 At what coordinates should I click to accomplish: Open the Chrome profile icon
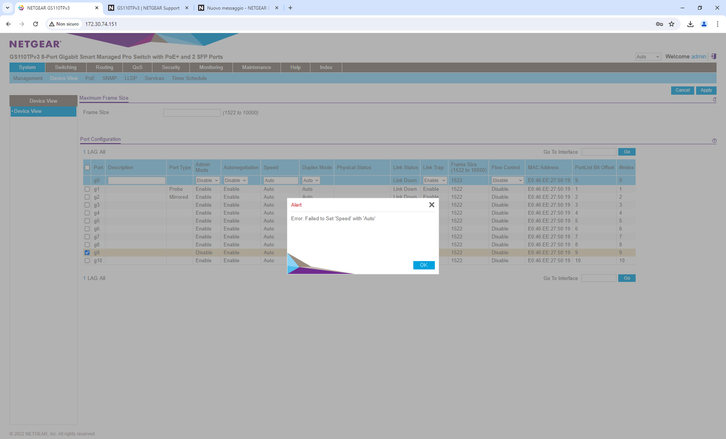704,24
